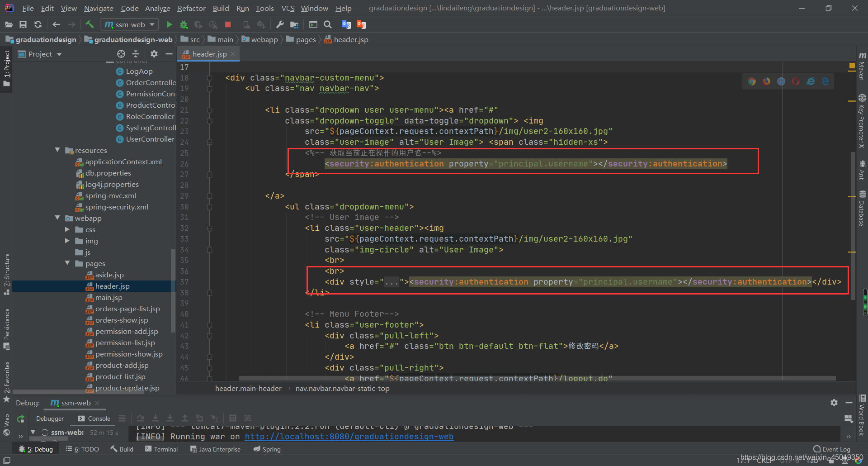The image size is (868, 466).
Task: Open Project panel gear settings
Action: tap(154, 54)
